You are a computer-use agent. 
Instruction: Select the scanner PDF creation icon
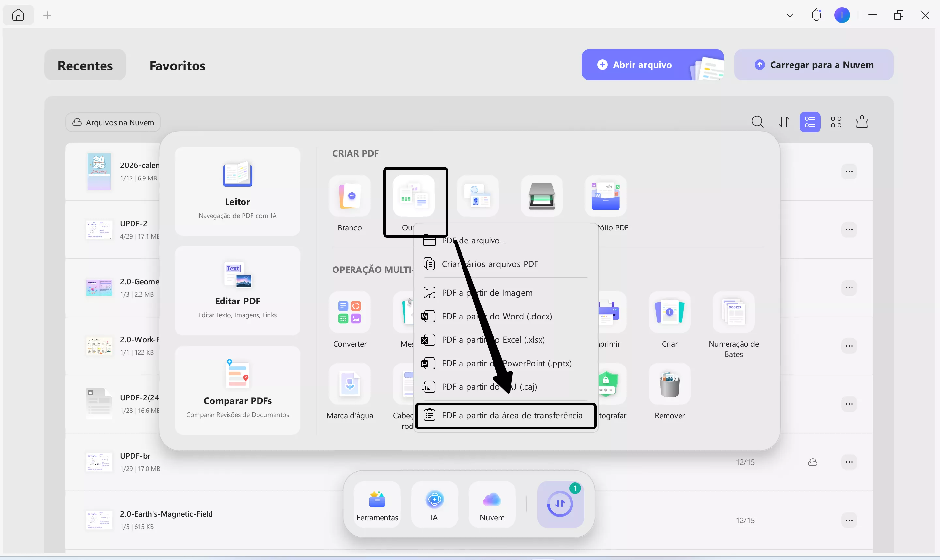point(541,196)
